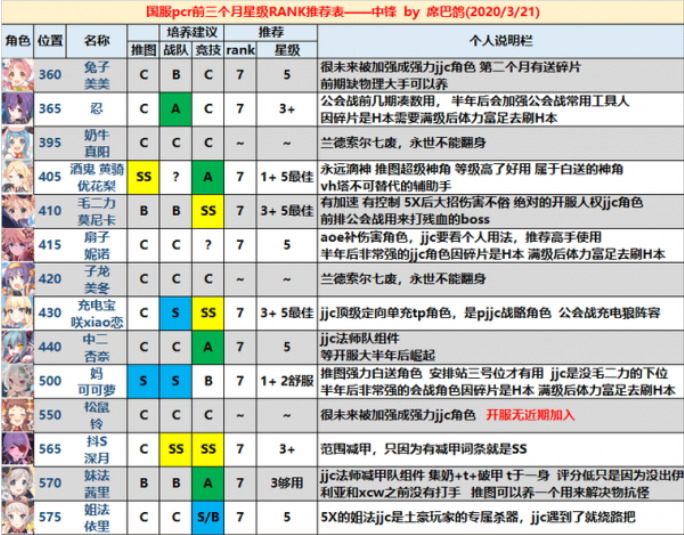
Task: Click the star cell '3+' in 忍's row
Action: coord(287,109)
